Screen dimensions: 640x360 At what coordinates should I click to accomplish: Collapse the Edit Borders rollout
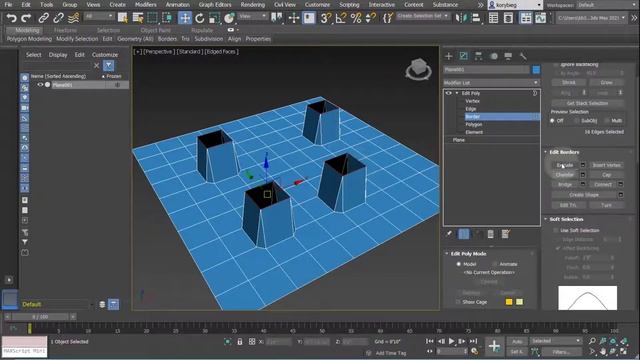(546, 152)
